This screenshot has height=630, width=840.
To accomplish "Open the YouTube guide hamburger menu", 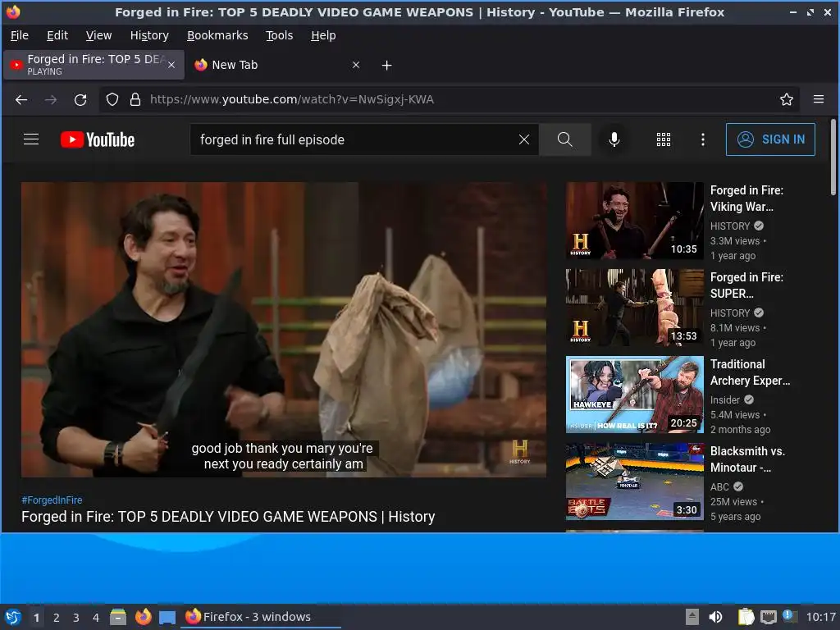I will [31, 139].
